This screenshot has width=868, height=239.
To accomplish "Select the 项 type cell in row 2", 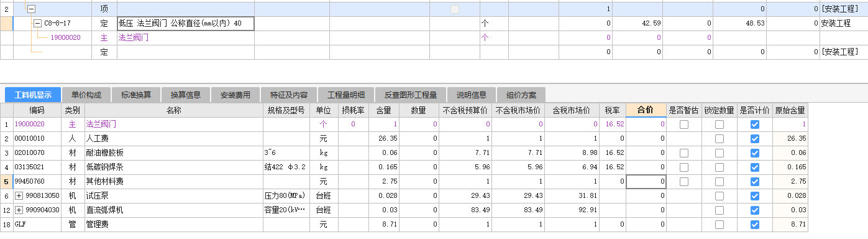I will point(104,10).
